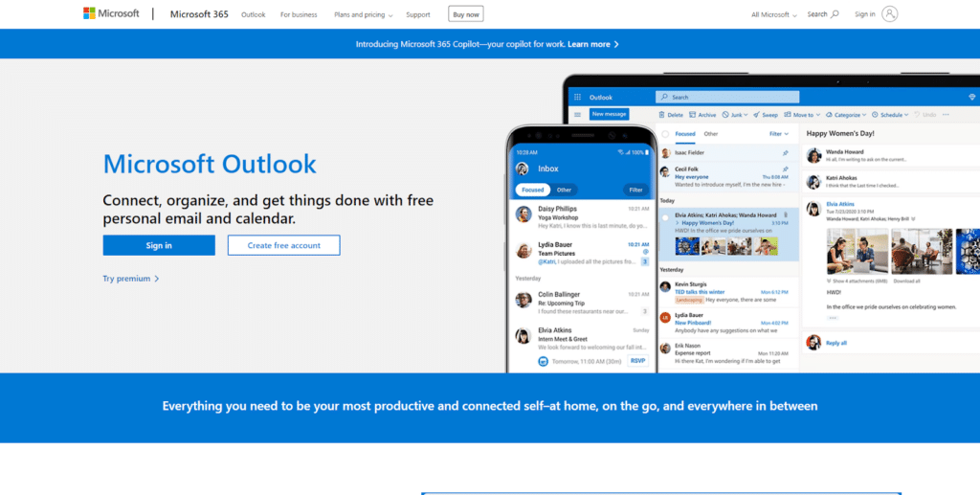The image size is (980, 495).
Task: Click the account avatar icon beside Sign in
Action: [x=890, y=14]
